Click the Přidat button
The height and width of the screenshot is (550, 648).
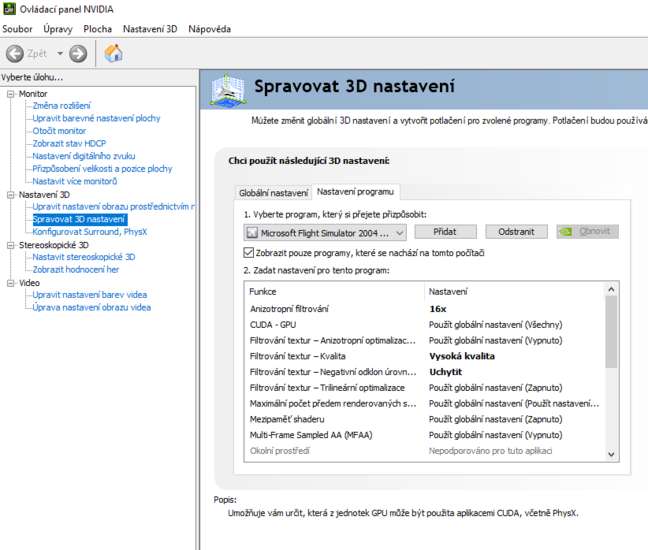pyautogui.click(x=445, y=232)
